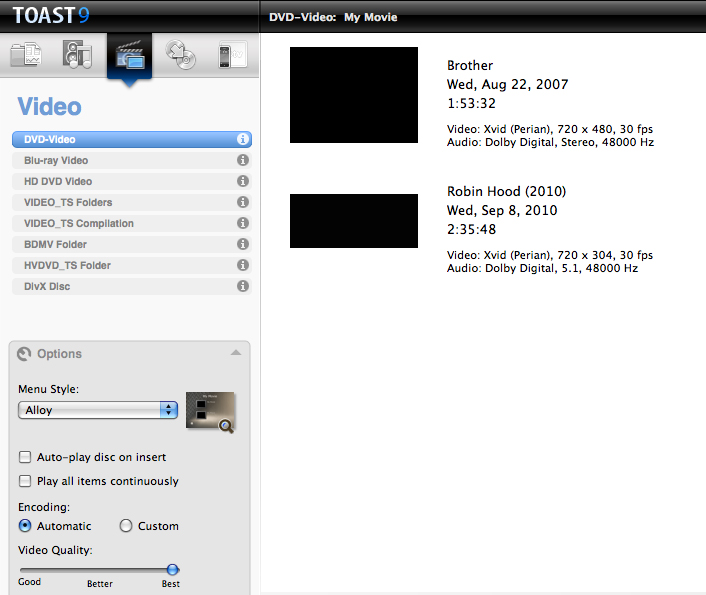Choose VIDEO_TS Compilation format
706x595 pixels.
click(131, 223)
